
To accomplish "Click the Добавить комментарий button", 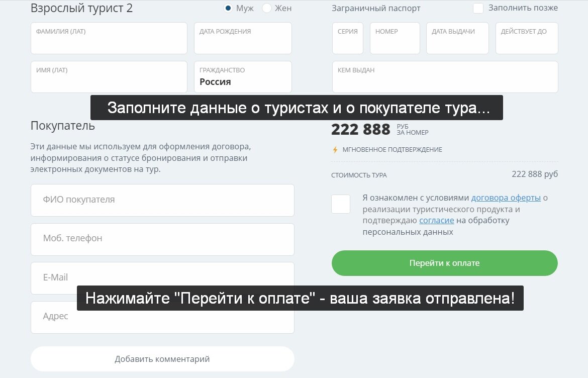I will [162, 358].
